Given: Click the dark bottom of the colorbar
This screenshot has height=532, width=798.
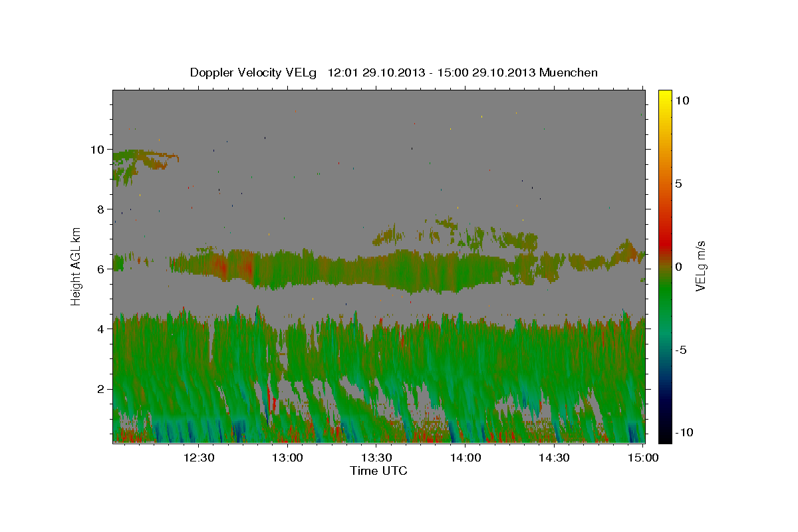Looking at the screenshot, I should [665, 432].
